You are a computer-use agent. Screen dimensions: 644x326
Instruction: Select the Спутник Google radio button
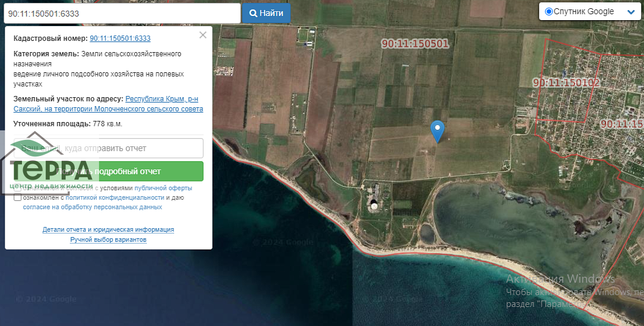549,12
